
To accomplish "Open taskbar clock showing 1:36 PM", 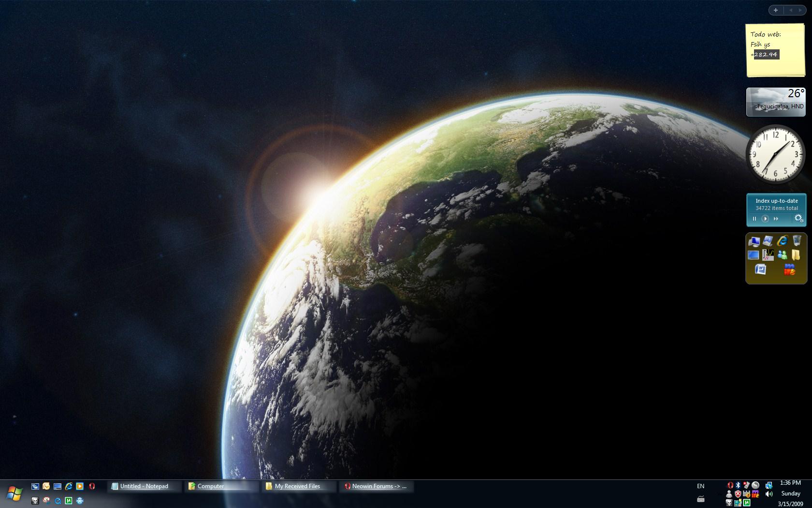I will [790, 483].
